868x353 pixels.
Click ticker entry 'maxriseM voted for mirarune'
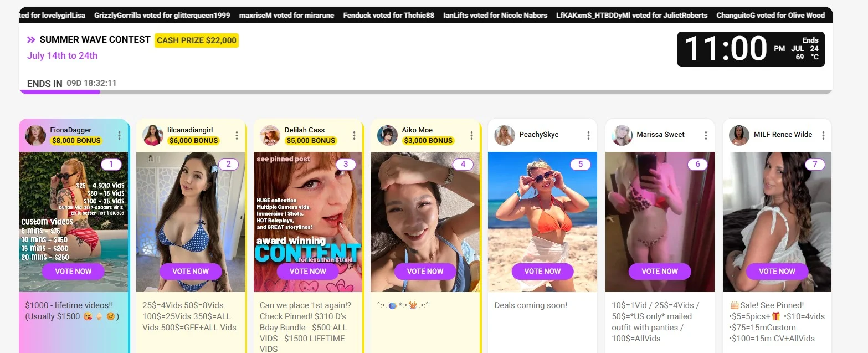[286, 16]
